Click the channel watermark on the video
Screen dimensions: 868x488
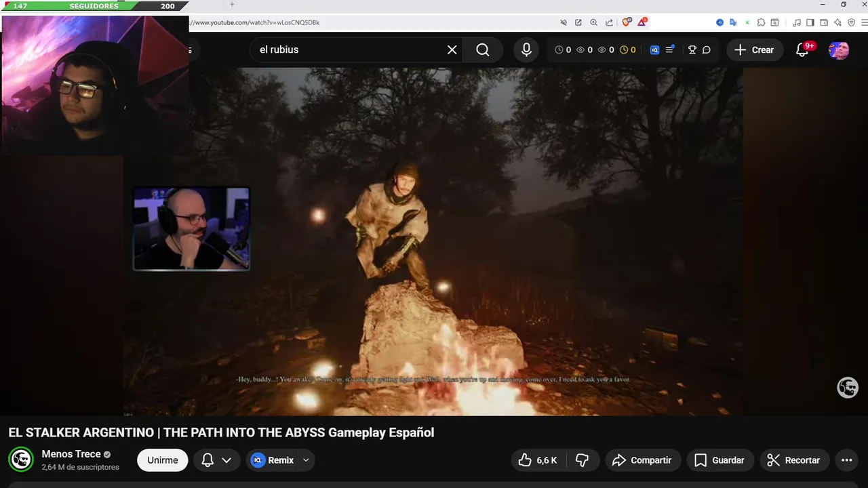click(x=848, y=387)
